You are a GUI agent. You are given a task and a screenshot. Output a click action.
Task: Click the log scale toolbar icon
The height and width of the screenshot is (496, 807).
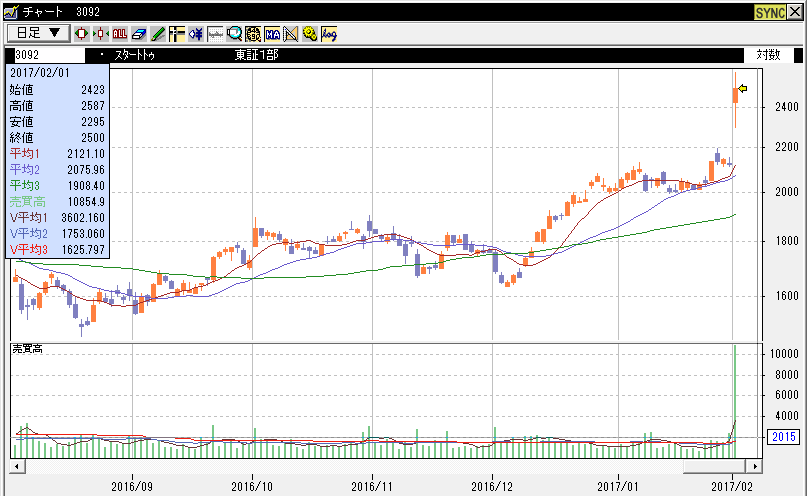click(x=329, y=33)
